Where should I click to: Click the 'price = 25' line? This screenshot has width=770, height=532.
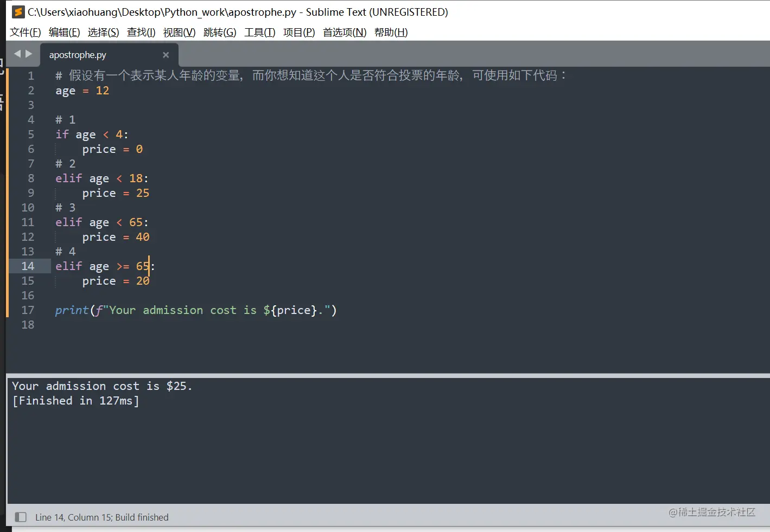pyautogui.click(x=116, y=193)
